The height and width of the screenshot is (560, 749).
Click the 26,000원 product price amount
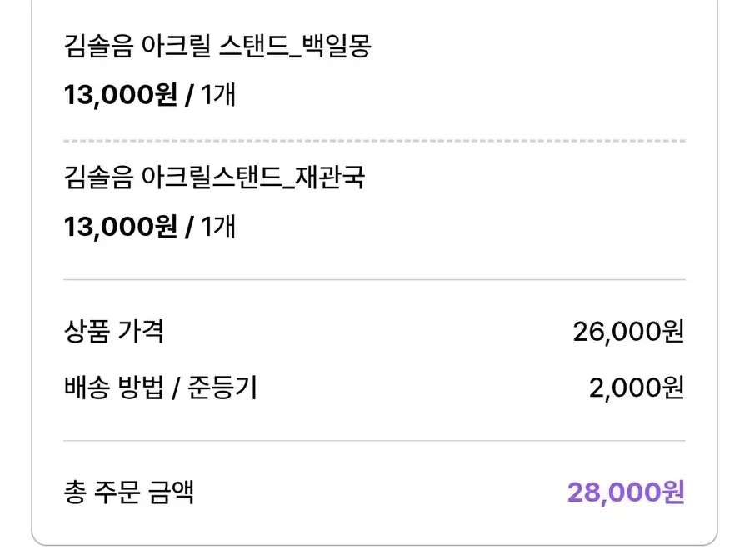click(x=628, y=332)
